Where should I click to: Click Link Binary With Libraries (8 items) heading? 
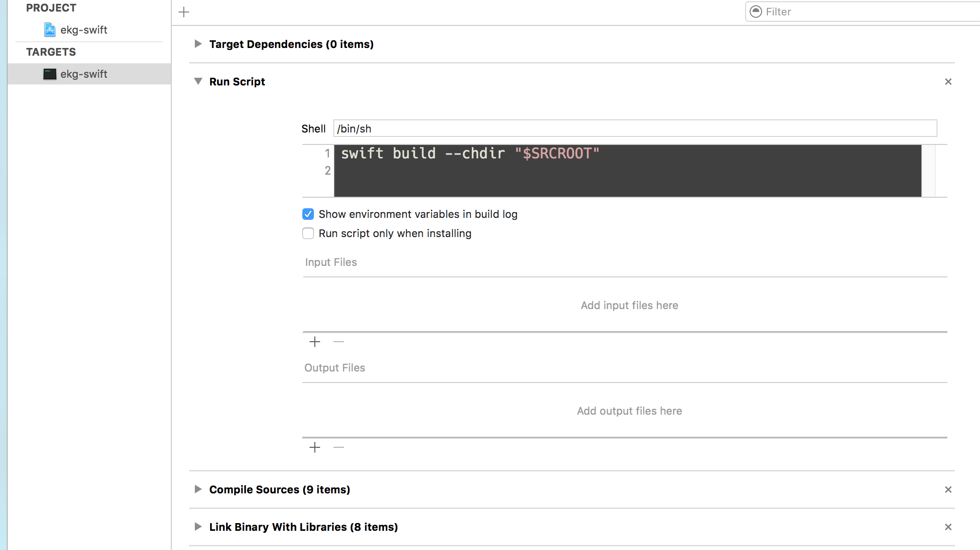(x=303, y=527)
